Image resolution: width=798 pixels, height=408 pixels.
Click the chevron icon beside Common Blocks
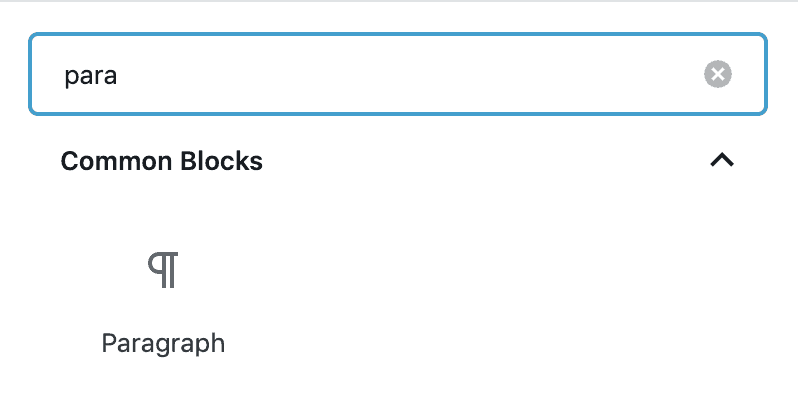[x=722, y=161]
